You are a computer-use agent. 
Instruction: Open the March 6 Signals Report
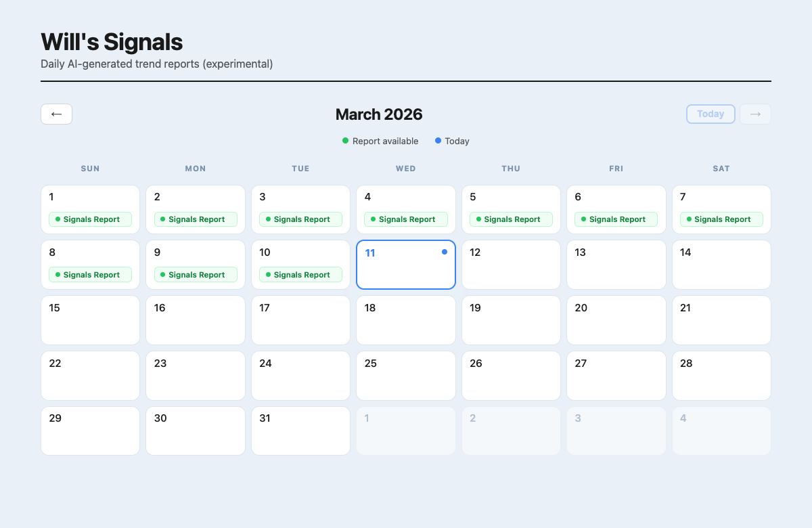pos(616,219)
